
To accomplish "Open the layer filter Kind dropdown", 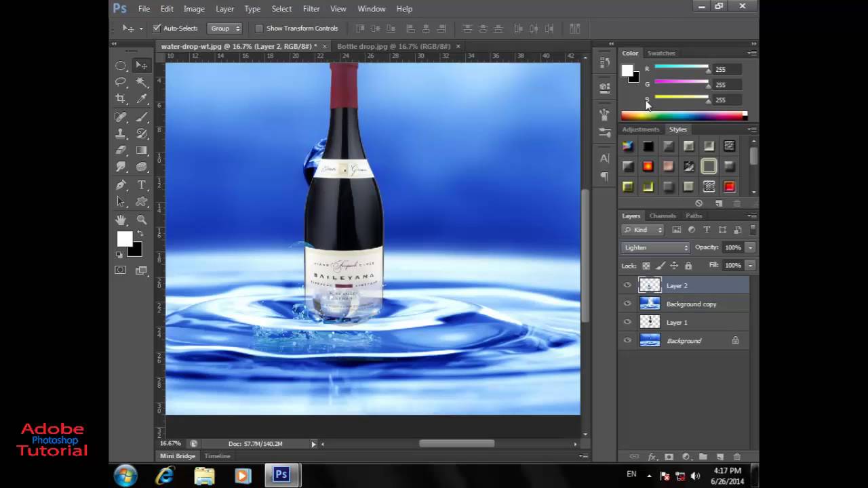I will coord(644,230).
